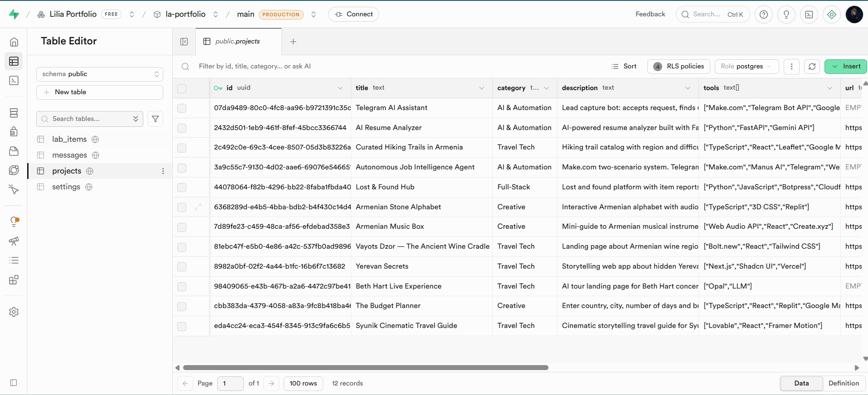Click the horizontal scrollbar of the table

coord(366,368)
